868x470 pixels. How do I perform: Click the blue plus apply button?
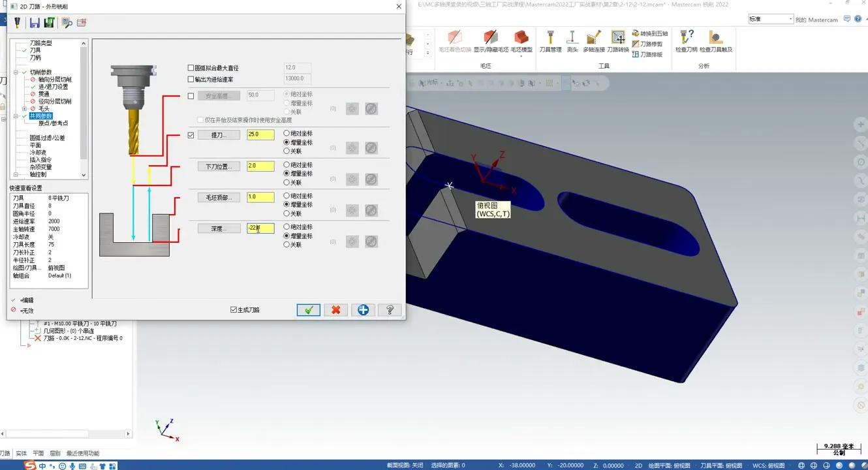pos(363,309)
